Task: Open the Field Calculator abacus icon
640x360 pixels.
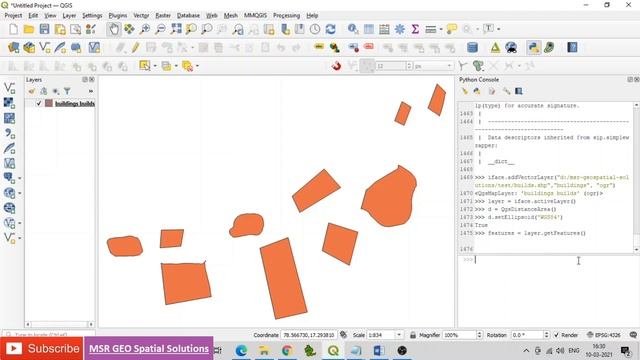Action: pyautogui.click(x=384, y=29)
